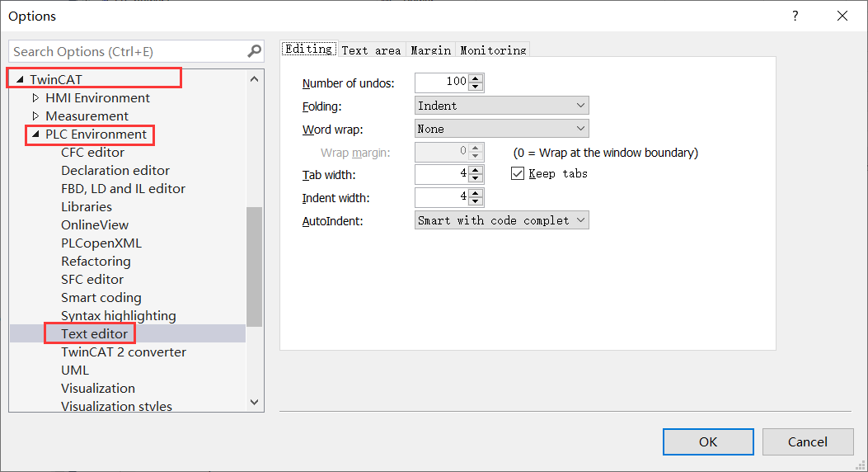868x472 pixels.
Task: Collapse the PLC Environment node
Action: click(35, 134)
